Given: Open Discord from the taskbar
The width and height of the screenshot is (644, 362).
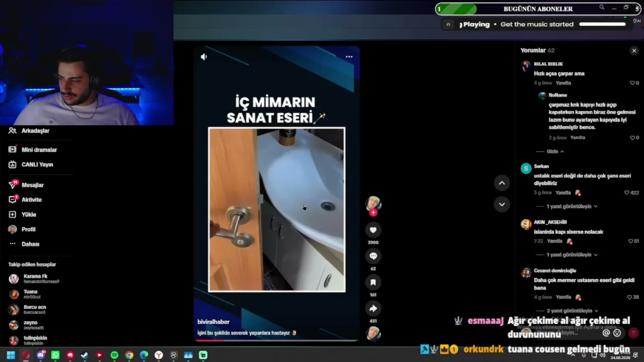Looking at the screenshot, I should pos(41,355).
